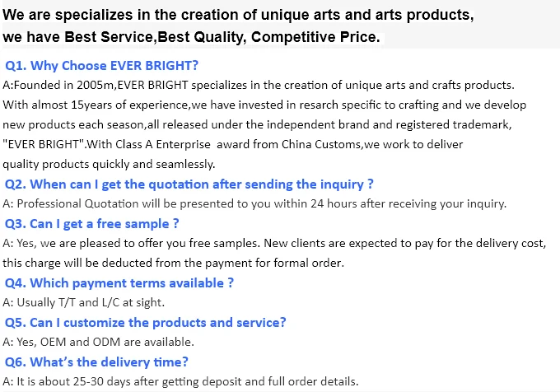Image resolution: width=560 pixels, height=392 pixels.
Task: Select the "Q1. Why Choose EVER BRIGHT?" heading
Action: point(102,66)
